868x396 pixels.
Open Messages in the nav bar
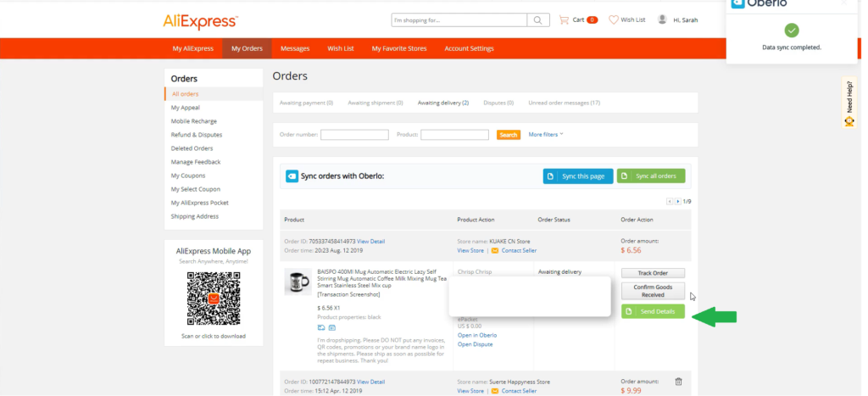[x=295, y=48]
